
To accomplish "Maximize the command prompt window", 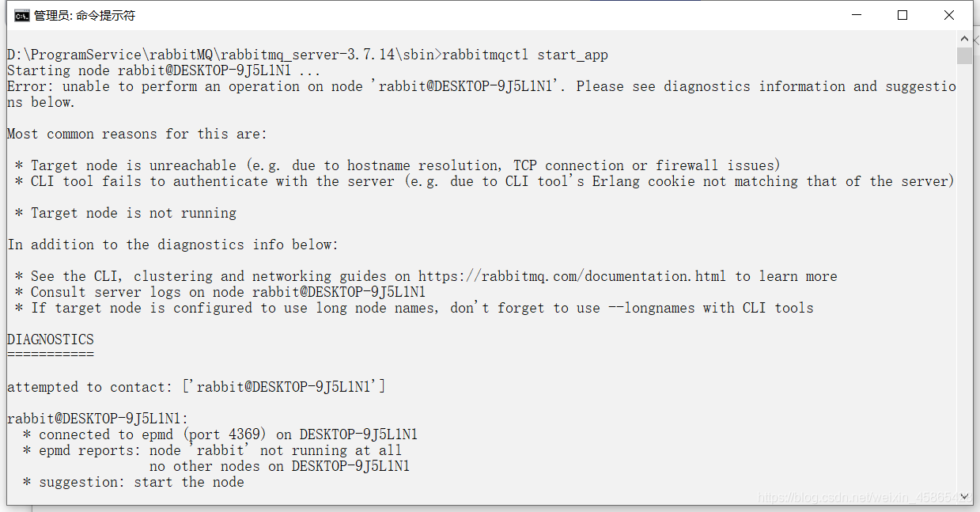I will [x=902, y=14].
